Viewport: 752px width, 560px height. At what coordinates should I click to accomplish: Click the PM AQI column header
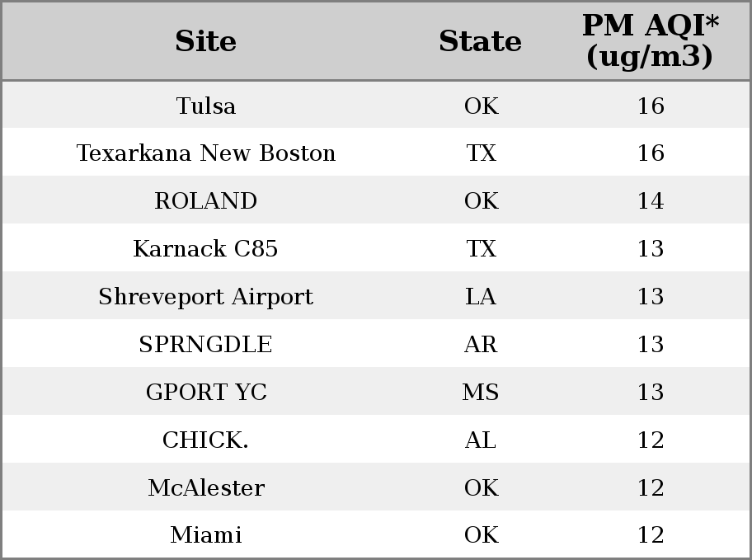pos(651,41)
